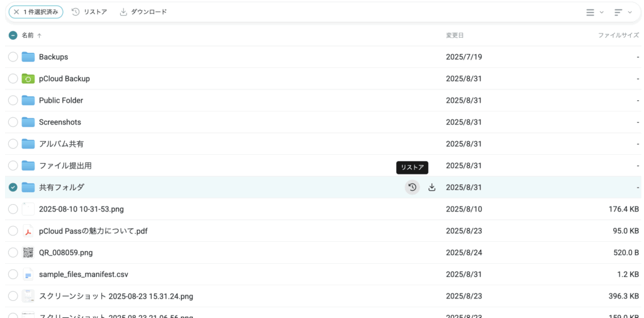Click the download icon on 共有フォルダ row
Viewport: 644px width, 318px height.
[431, 187]
